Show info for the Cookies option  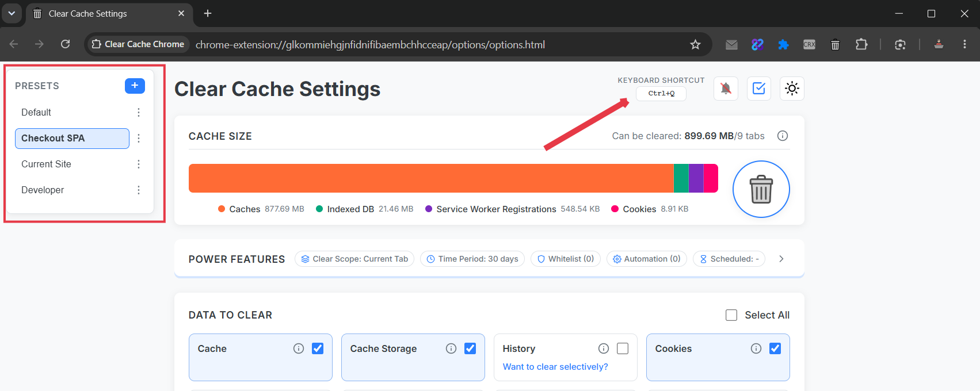[756, 348]
